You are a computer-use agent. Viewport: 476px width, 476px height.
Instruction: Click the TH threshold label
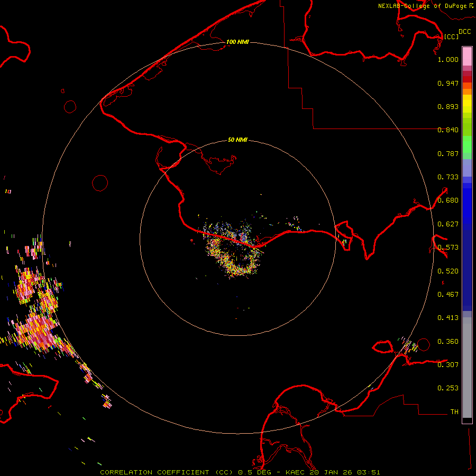454,411
